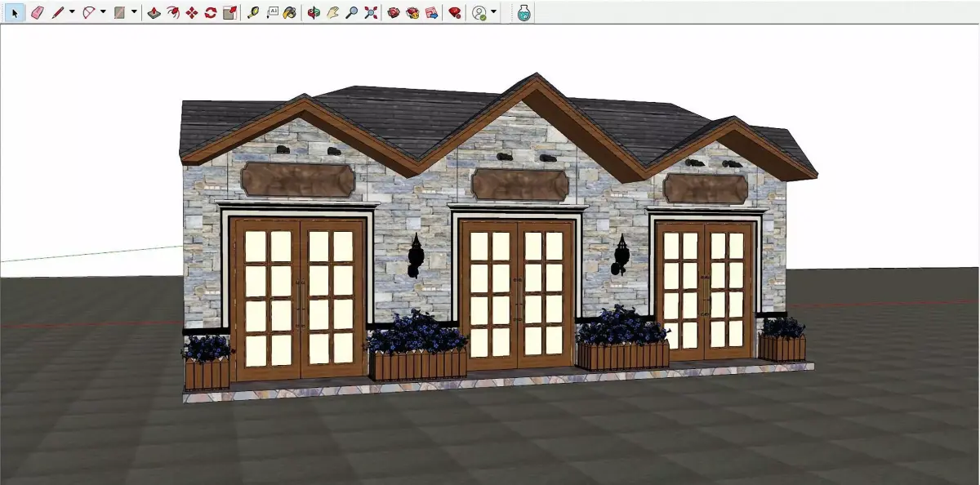Select the leftmost double door in model

pyautogui.click(x=299, y=299)
